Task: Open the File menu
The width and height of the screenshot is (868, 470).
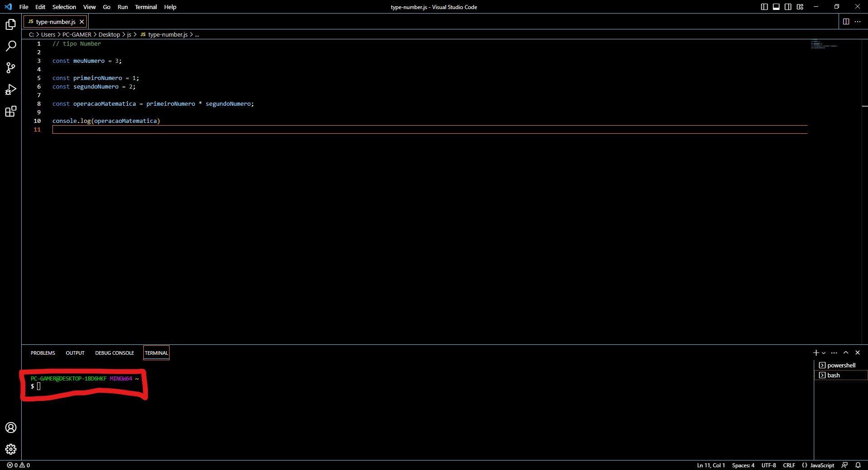Action: [24, 7]
